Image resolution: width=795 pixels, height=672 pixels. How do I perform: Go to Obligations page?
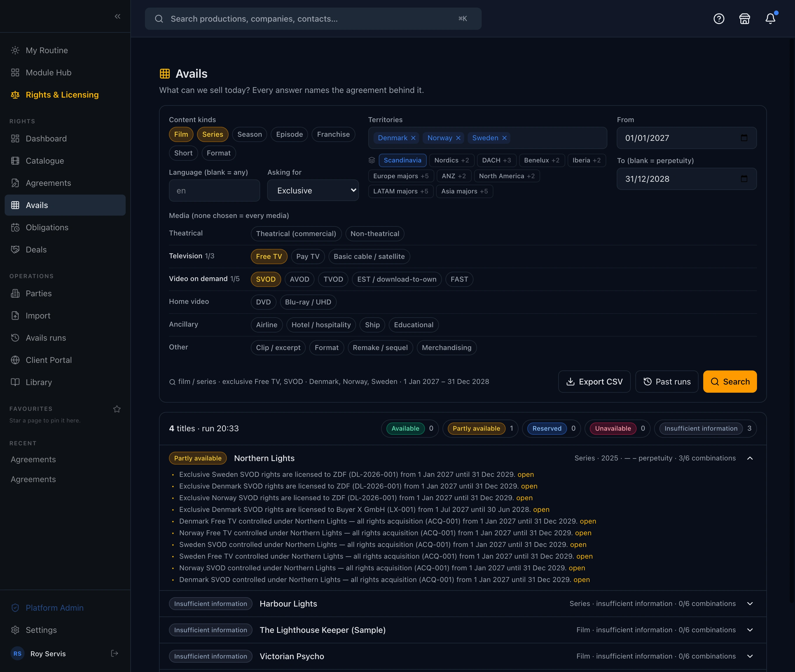tap(65, 227)
